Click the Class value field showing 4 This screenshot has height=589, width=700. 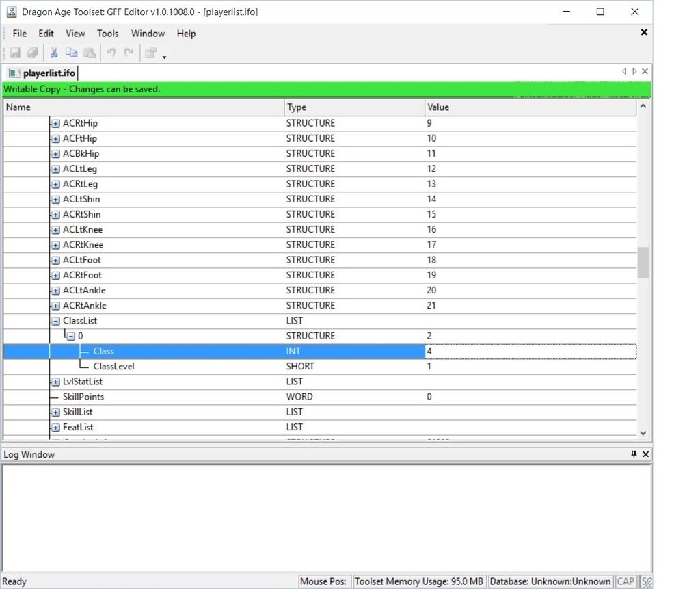[x=530, y=352]
